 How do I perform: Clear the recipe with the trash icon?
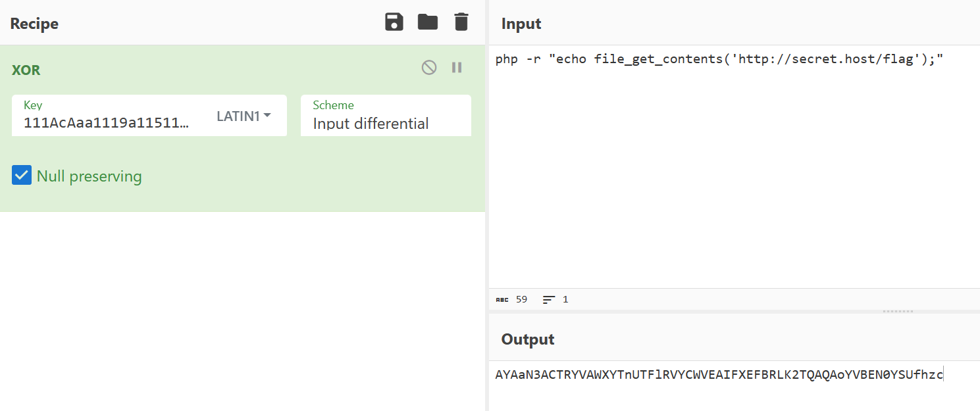tap(461, 22)
